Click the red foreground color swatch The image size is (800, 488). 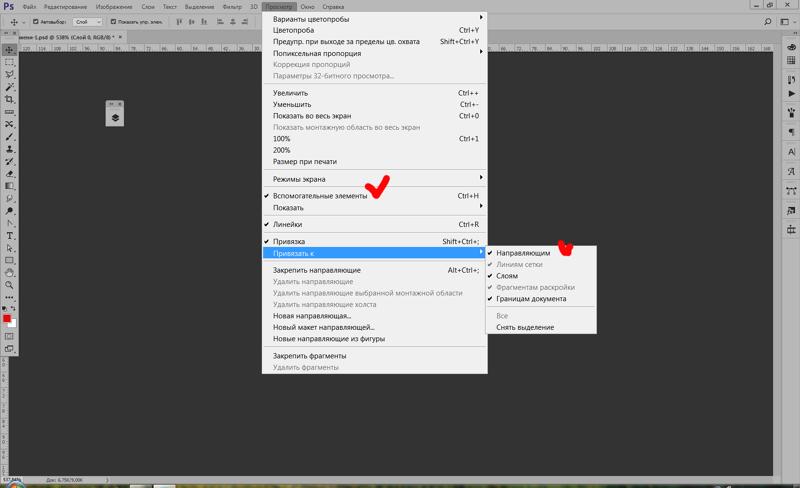coord(7,319)
